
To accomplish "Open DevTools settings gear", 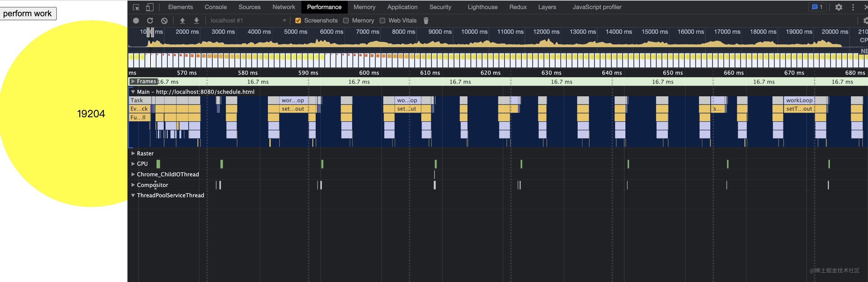I will point(839,7).
